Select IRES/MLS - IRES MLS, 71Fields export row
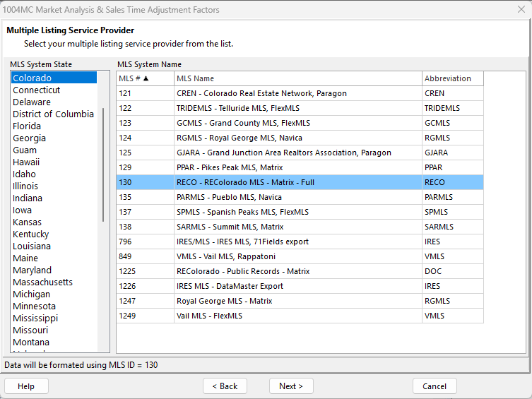Screen dimensions: 532x399 (x=300, y=242)
